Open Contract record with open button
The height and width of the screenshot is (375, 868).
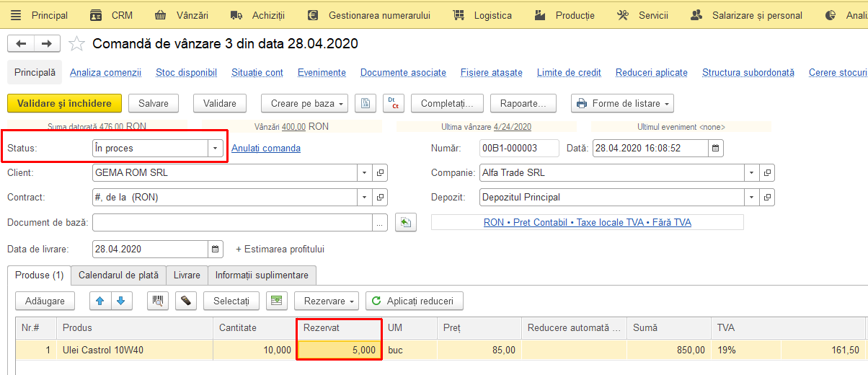pyautogui.click(x=381, y=197)
